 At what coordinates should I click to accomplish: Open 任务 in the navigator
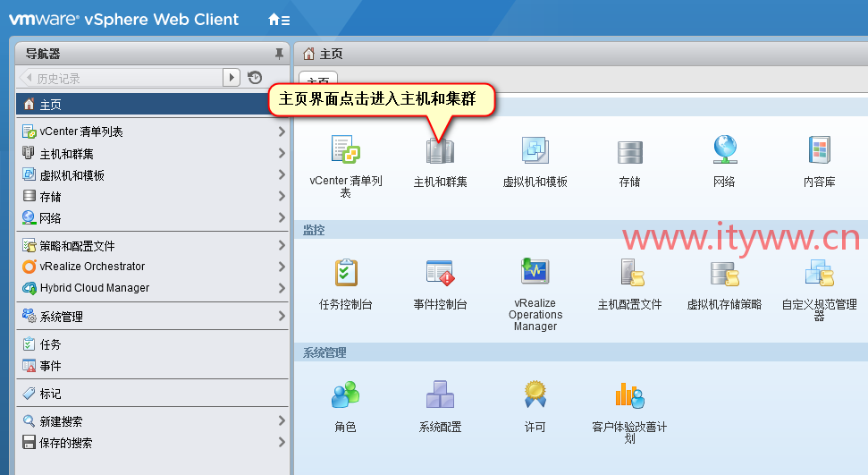coord(153,344)
